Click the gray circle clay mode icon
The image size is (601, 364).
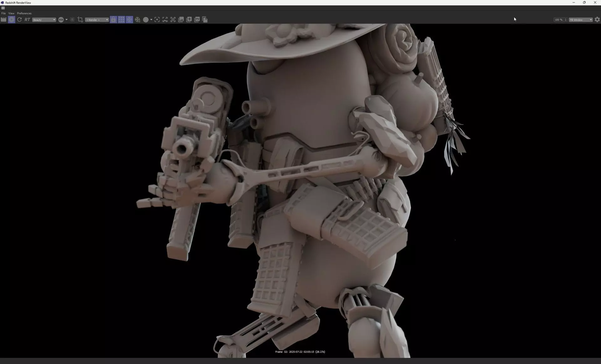(146, 20)
